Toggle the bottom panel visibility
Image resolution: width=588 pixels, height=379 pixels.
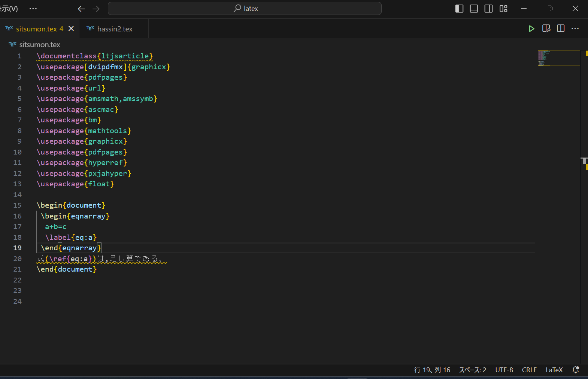tap(474, 9)
